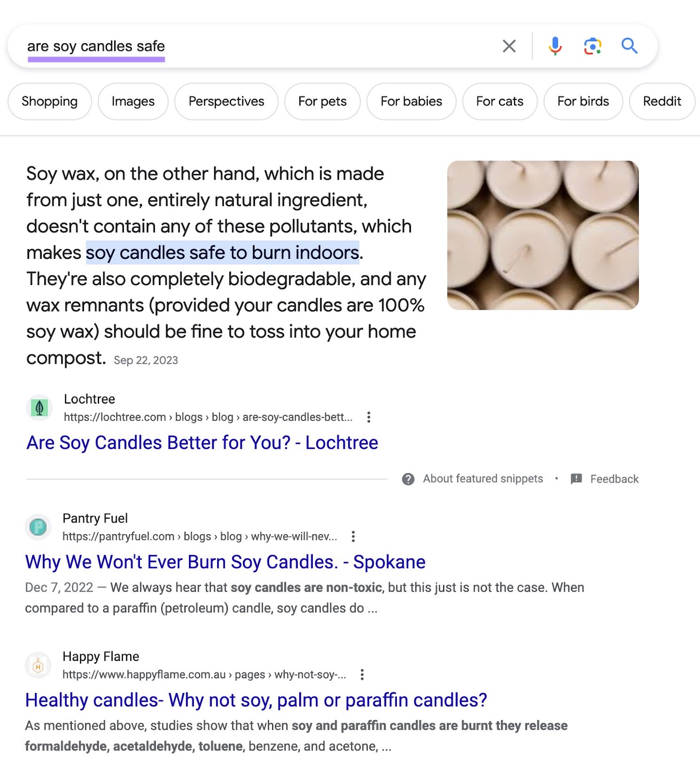Click the question mark beside featured snippets
Viewport: 700px width, 777px height.
point(407,478)
